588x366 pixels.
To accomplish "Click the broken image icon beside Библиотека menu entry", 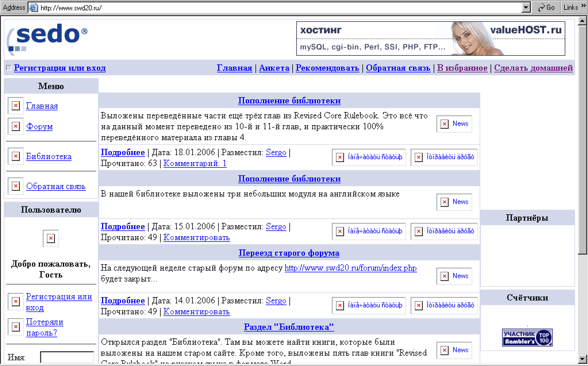I will (15, 156).
